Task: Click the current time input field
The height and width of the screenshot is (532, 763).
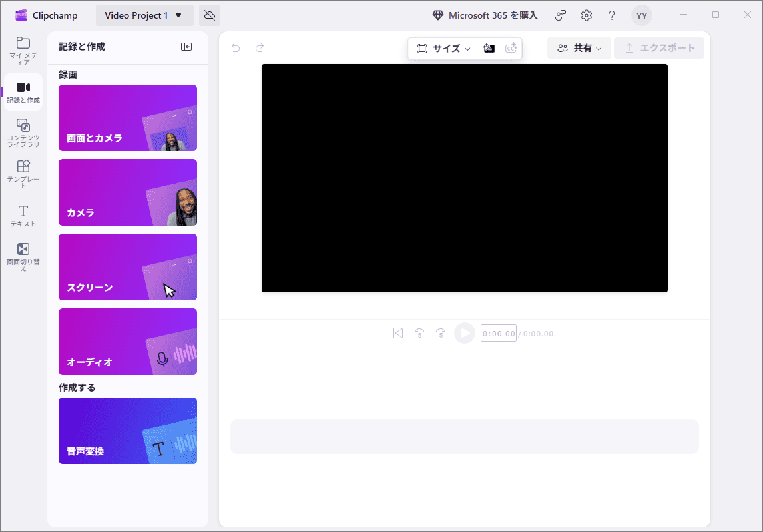Action: pyautogui.click(x=498, y=333)
